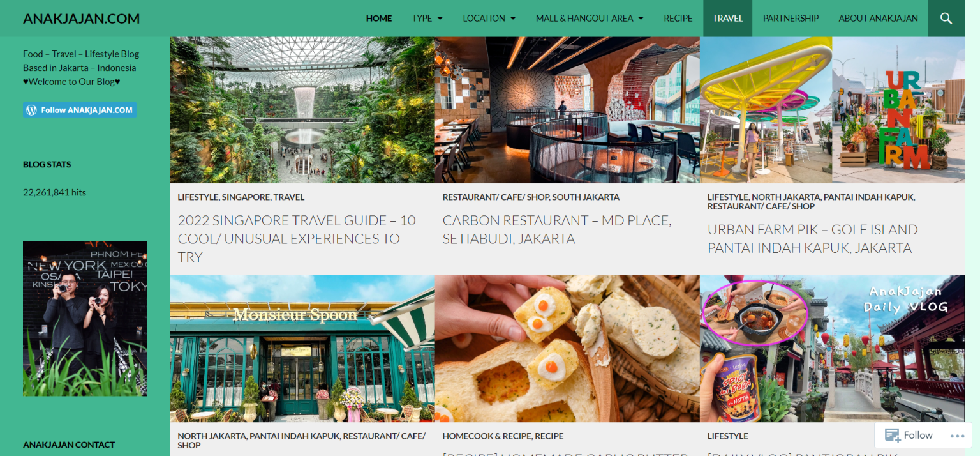This screenshot has height=456, width=980.
Task: Click the Follow icon in bottom bar
Action: coord(892,436)
